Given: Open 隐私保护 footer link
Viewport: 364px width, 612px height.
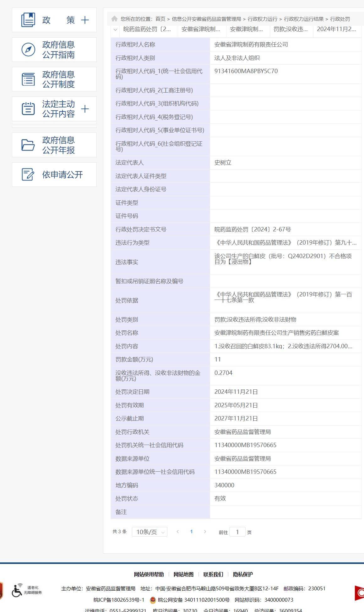Looking at the screenshot, I should pos(243,574).
